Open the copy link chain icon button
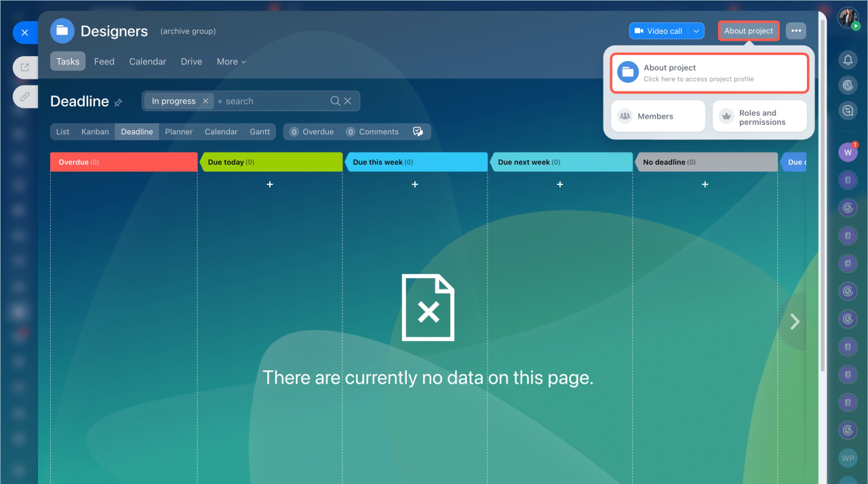This screenshot has width=868, height=484. [x=25, y=97]
